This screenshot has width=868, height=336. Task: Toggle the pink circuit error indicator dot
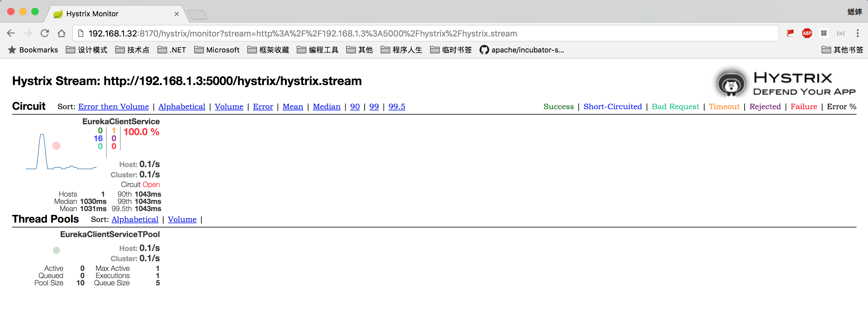(56, 146)
